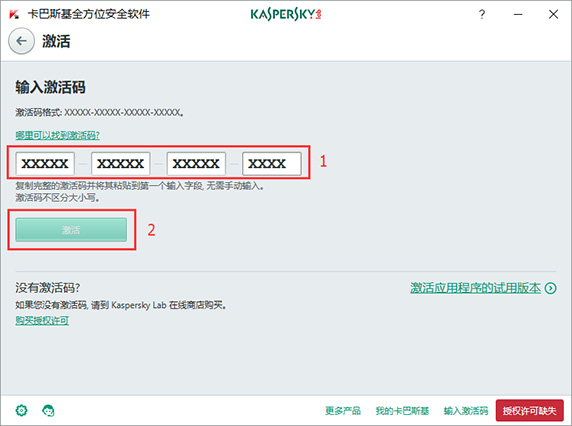Click the Kaspersky K icon at top-left
Screen dimensions: 572x426
point(14,14)
